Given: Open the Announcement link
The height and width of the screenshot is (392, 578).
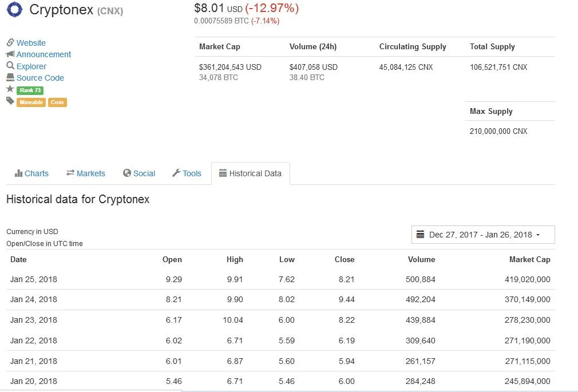Looking at the screenshot, I should tap(43, 54).
